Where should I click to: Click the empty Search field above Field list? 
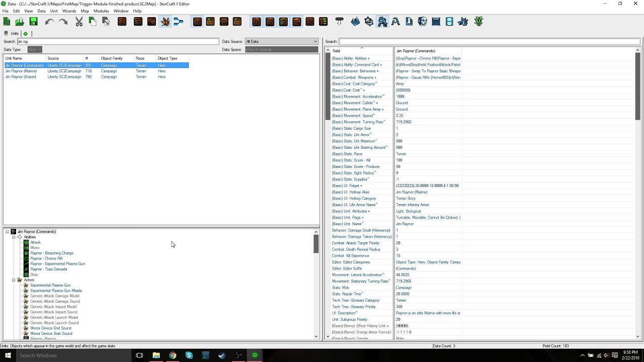tap(489, 41)
